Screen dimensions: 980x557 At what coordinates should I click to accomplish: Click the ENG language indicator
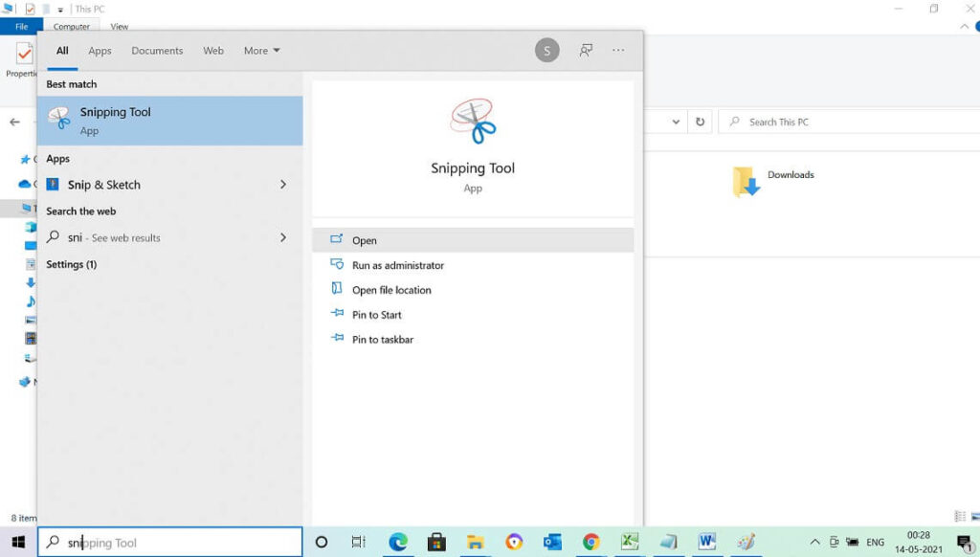(x=875, y=542)
